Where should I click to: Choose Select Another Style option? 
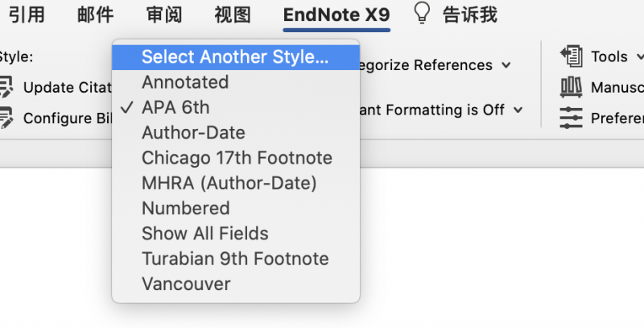point(236,57)
